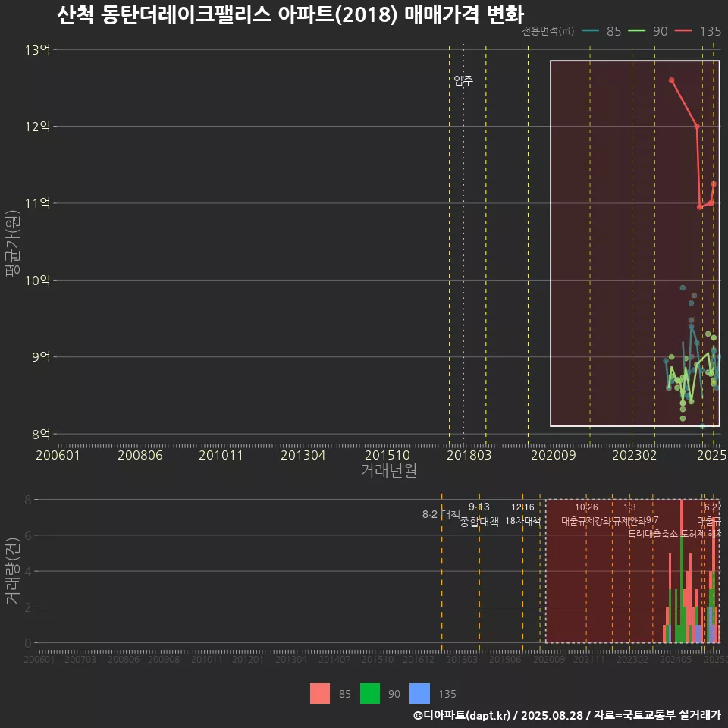This screenshot has width=728, height=728.
Task: Click the red data point on 12억 line
Action: [x=697, y=127]
